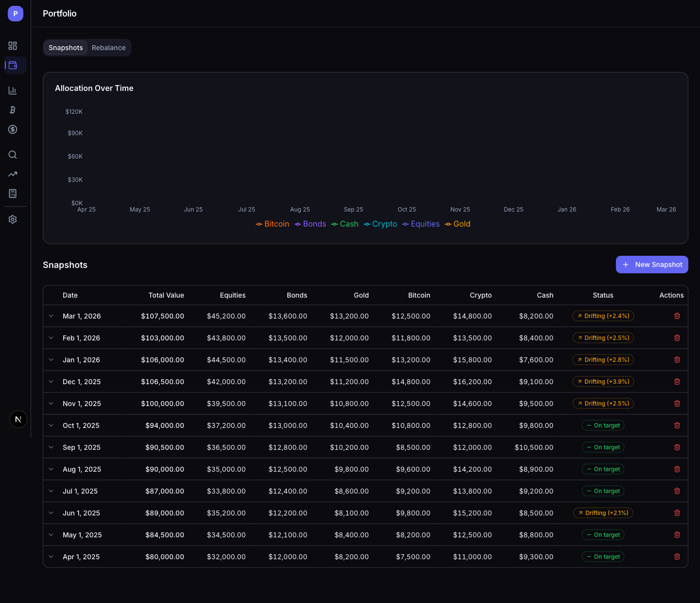
Task: Toggle the Bitcoin series in chart legend
Action: coord(273,224)
